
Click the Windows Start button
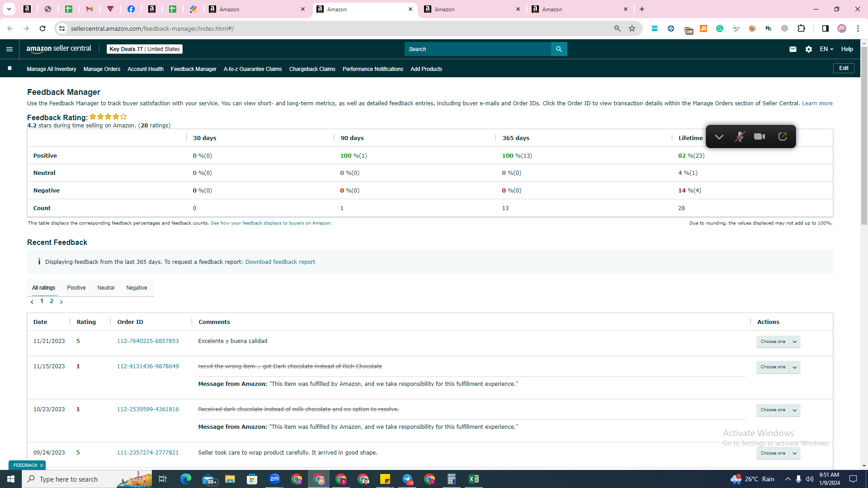(x=11, y=479)
